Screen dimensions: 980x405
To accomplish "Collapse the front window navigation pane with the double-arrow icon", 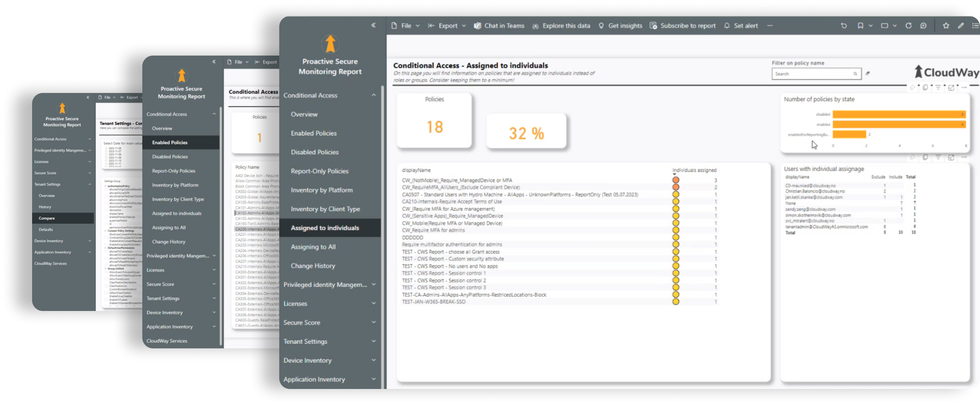I will (x=373, y=25).
